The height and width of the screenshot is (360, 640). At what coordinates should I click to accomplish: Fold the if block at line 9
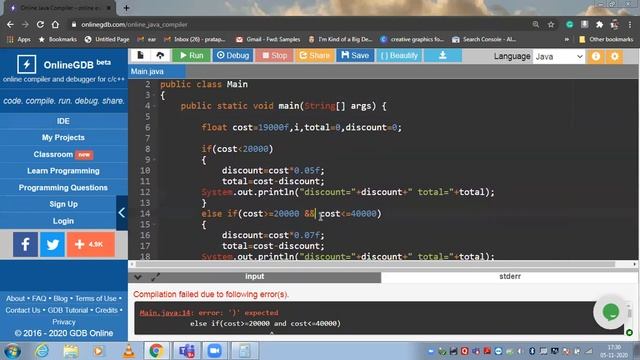(154, 160)
